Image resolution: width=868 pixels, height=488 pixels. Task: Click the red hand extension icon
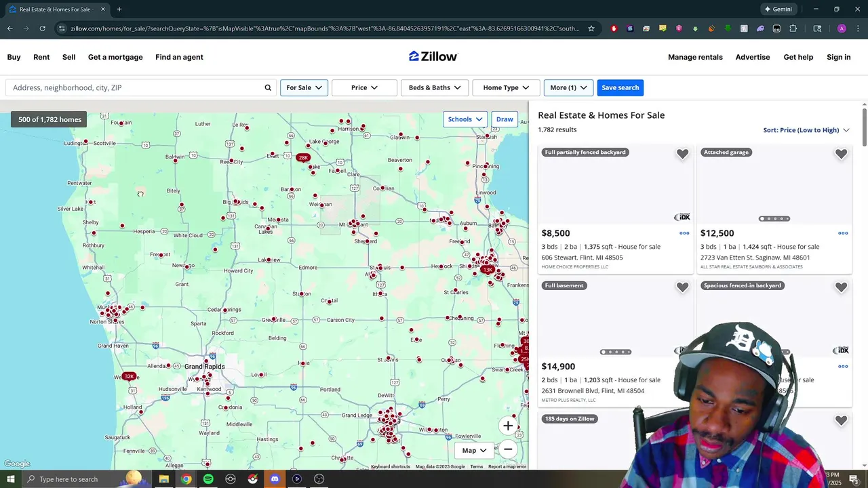[x=614, y=28]
